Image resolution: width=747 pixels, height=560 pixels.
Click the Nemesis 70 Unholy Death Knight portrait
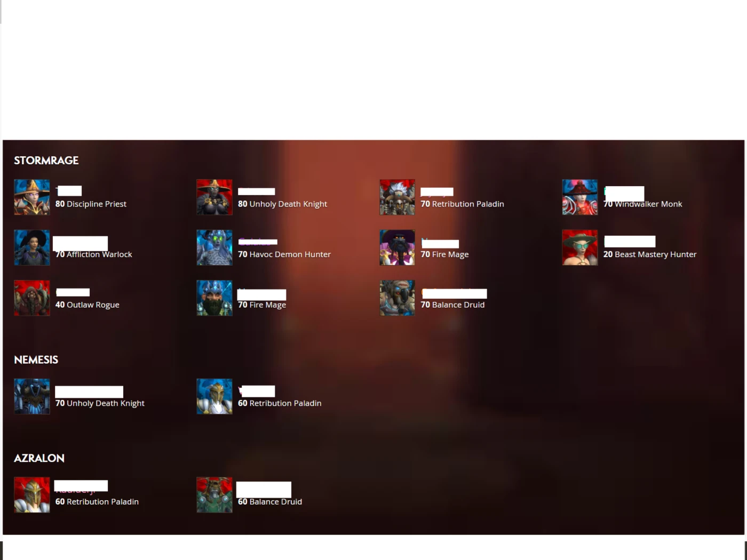[32, 396]
